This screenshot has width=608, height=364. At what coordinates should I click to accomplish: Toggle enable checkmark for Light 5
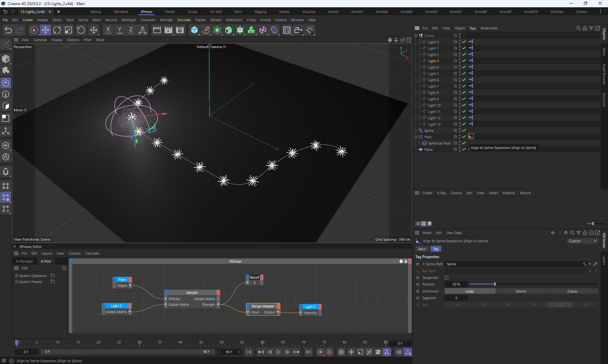coord(464,74)
